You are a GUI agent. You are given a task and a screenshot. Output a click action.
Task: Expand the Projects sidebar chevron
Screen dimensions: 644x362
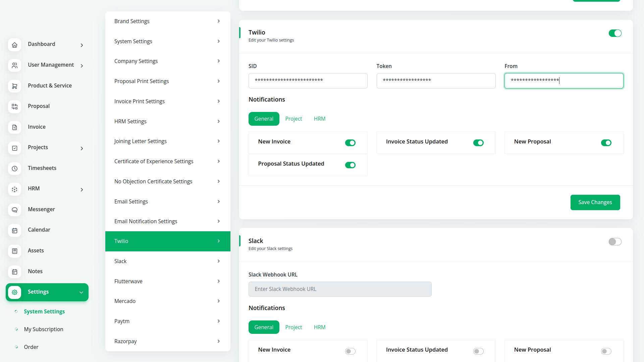[82, 148]
